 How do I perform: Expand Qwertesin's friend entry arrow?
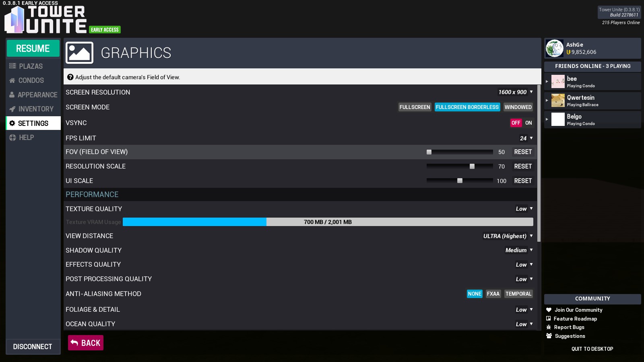(547, 101)
